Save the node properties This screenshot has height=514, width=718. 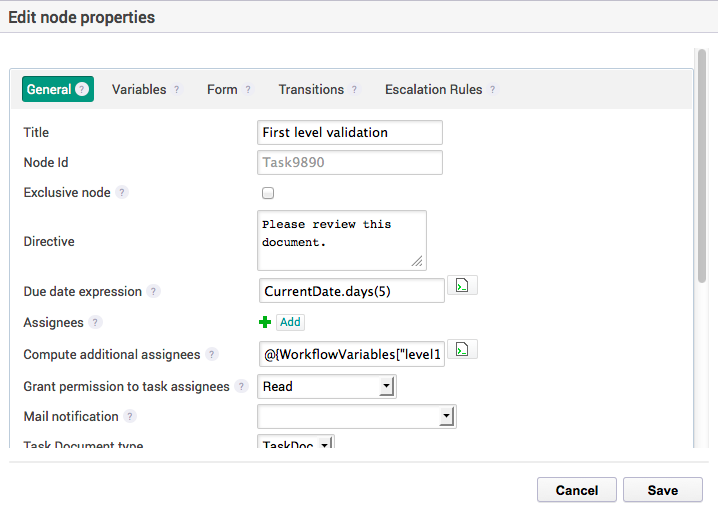coord(663,490)
